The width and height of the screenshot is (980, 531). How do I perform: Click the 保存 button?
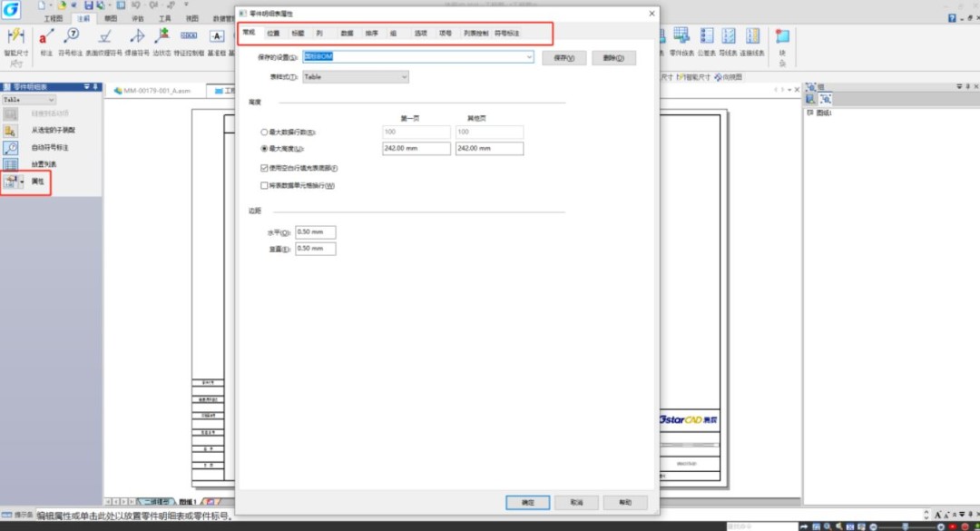click(x=564, y=57)
